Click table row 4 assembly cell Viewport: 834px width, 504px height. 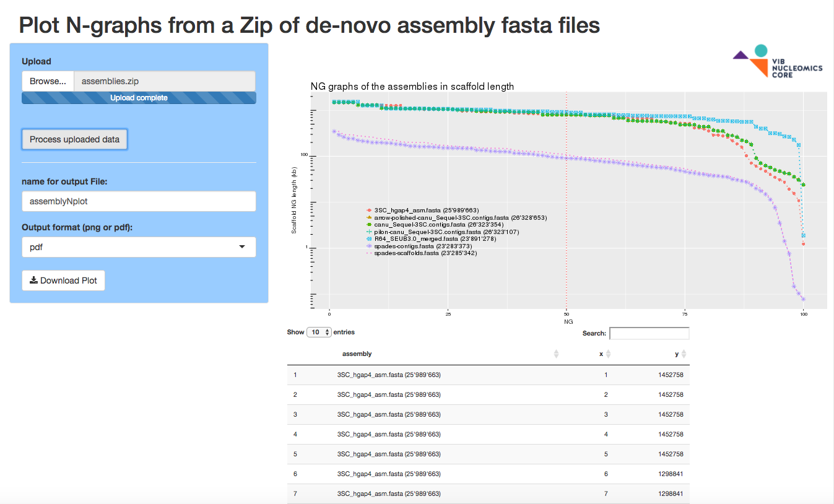point(388,434)
